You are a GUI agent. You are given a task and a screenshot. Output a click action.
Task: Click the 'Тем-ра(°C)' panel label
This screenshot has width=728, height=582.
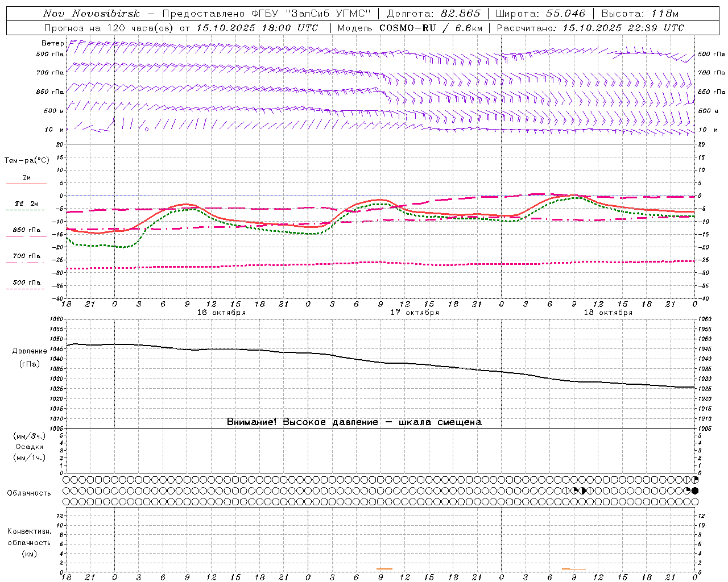(x=27, y=161)
